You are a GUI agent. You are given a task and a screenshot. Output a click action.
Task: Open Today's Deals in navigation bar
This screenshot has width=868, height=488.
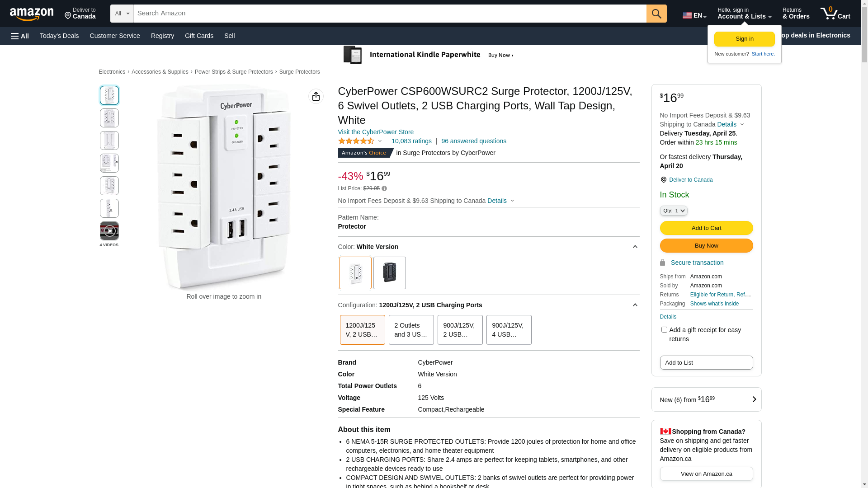59,36
